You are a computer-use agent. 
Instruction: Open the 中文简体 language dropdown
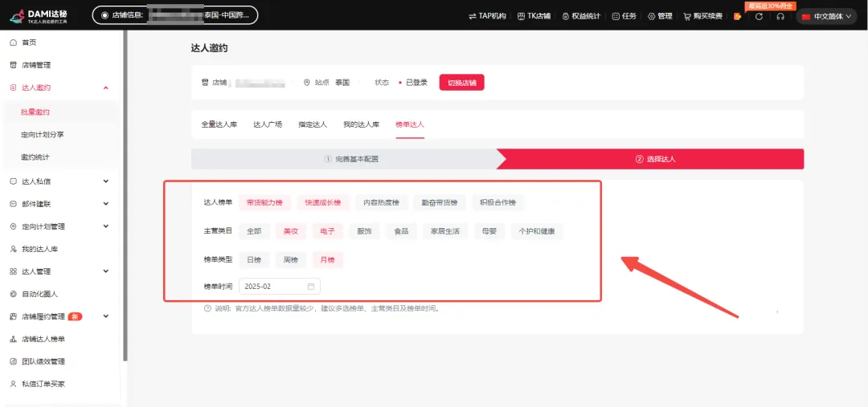pos(826,17)
